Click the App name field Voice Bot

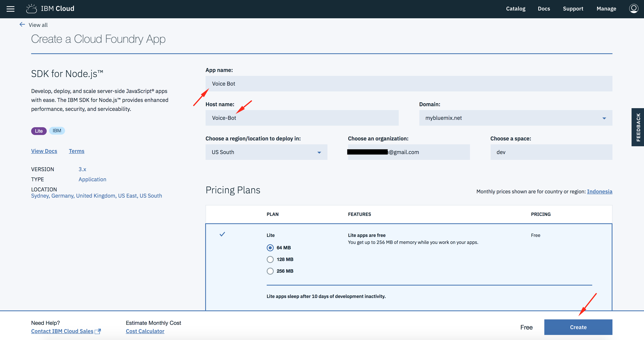(409, 84)
